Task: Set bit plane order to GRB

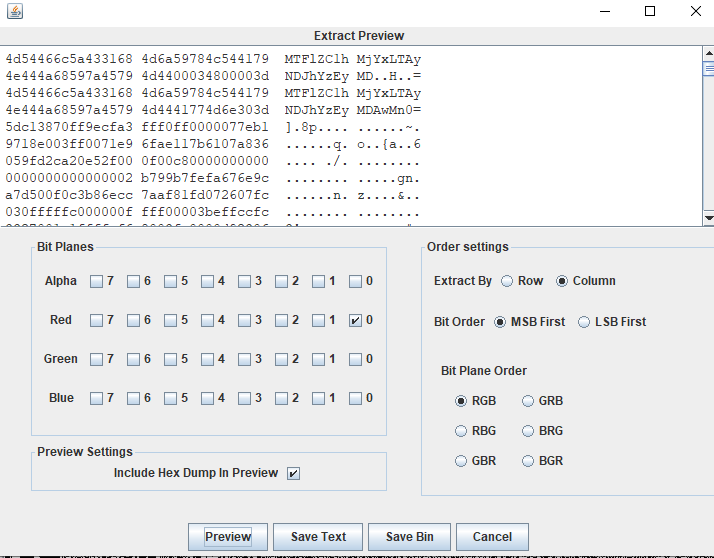Action: tap(528, 401)
